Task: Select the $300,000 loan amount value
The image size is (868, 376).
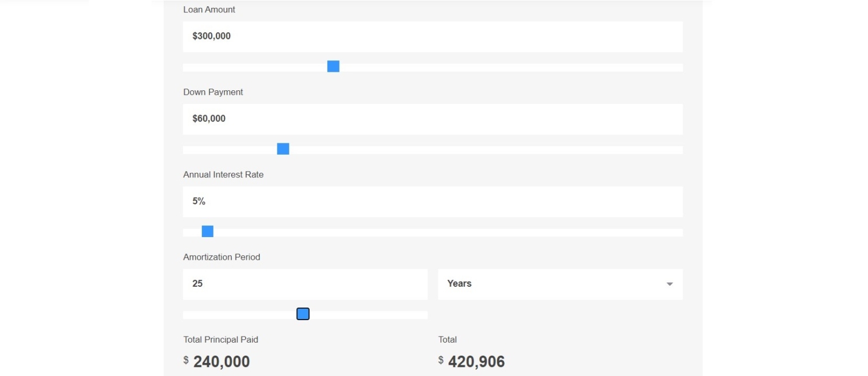Action: click(x=211, y=36)
